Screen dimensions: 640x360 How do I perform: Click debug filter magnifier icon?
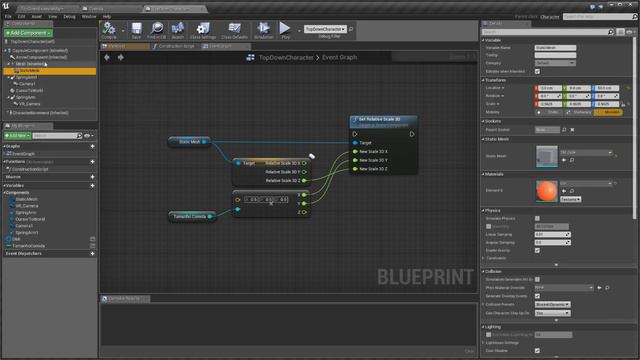(x=351, y=29)
